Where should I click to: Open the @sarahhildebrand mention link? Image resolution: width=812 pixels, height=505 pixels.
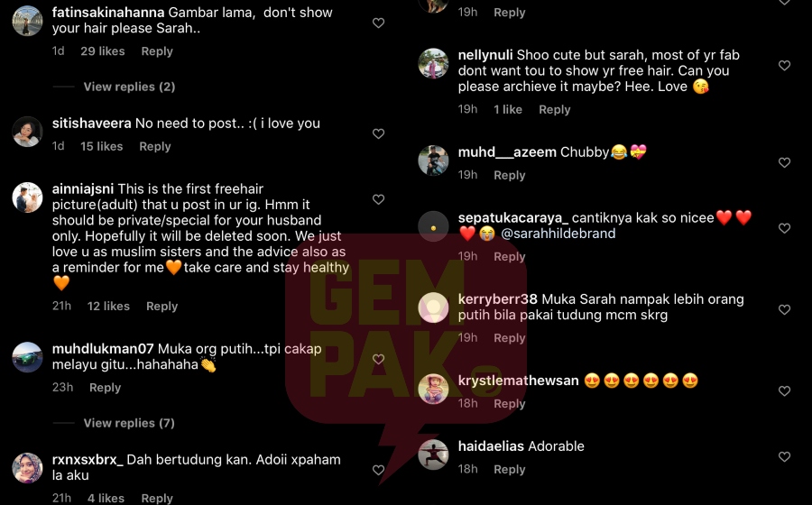(558, 234)
